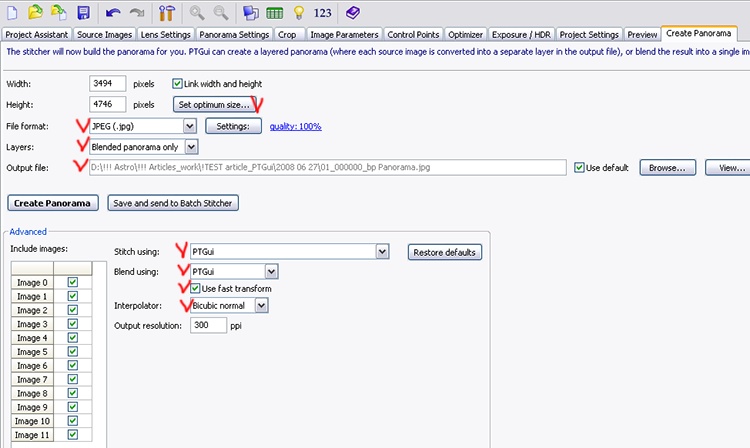Image resolution: width=750 pixels, height=448 pixels.
Task: Open the File format dropdown
Action: (189, 126)
